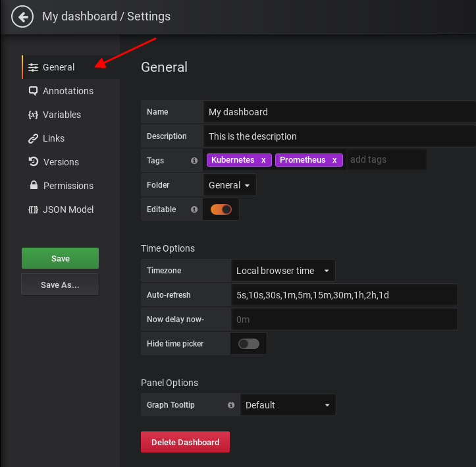Click the My dashboard / Settings title
The width and height of the screenshot is (476, 467).
pyautogui.click(x=106, y=16)
